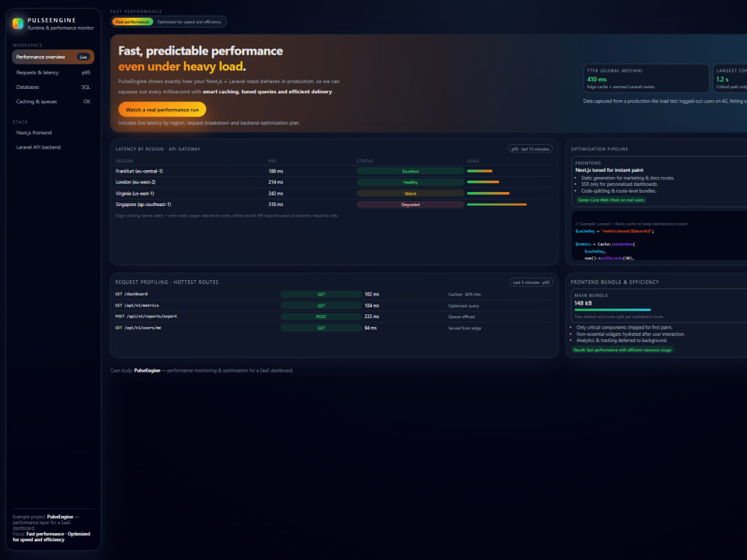
Task: Click the Virginia (us-east-1) row
Action: click(x=333, y=193)
